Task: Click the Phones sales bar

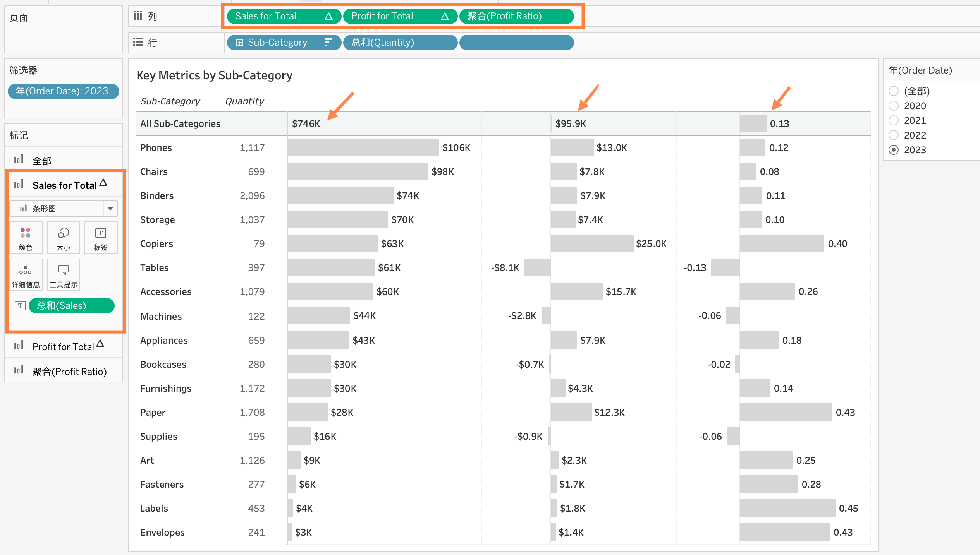Action: click(x=363, y=147)
